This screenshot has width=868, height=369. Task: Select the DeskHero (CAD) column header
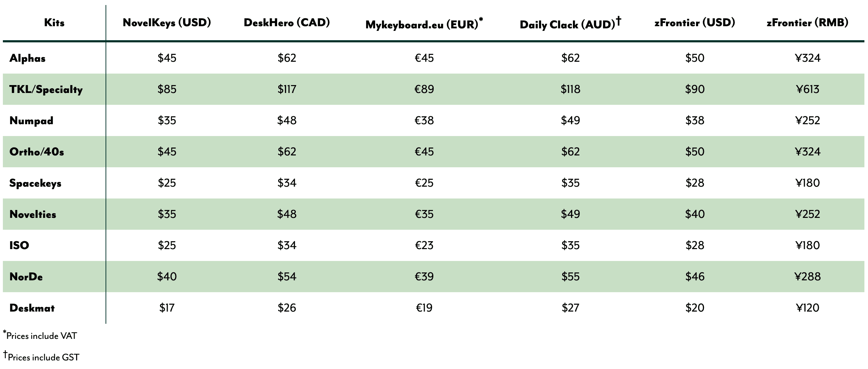click(x=286, y=23)
